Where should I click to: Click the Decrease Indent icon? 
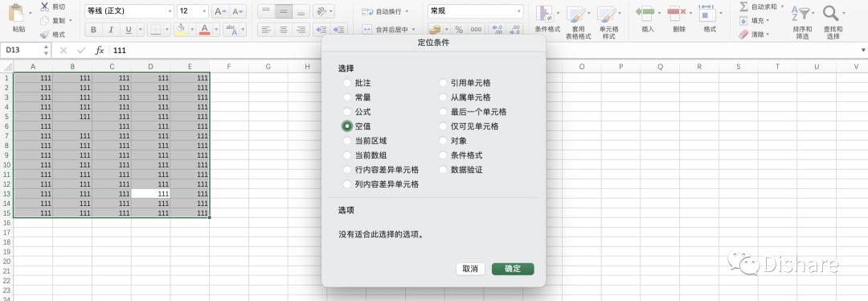321,30
